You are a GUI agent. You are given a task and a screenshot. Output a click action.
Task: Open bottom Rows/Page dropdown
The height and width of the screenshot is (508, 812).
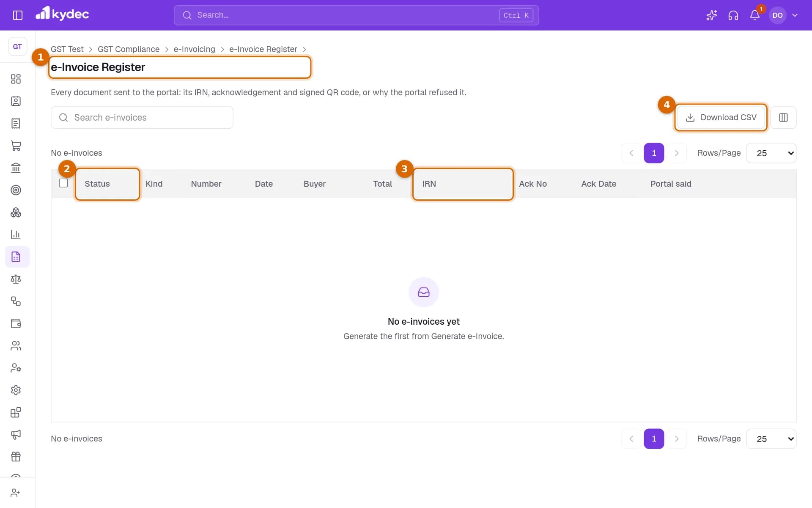tap(771, 439)
